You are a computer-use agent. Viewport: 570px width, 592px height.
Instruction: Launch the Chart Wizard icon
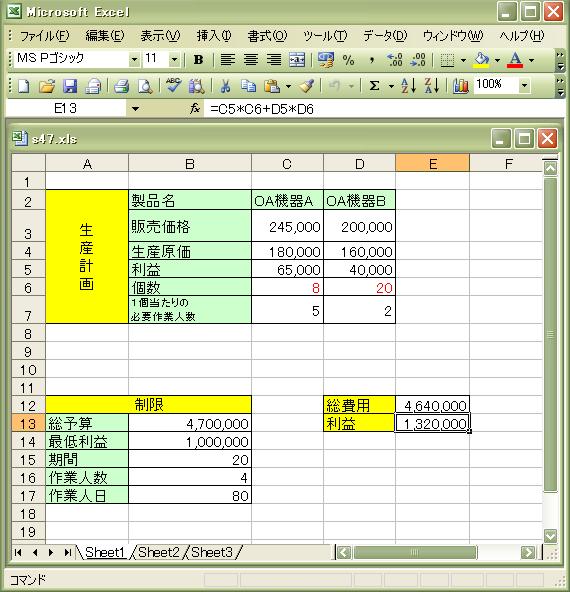(460, 86)
